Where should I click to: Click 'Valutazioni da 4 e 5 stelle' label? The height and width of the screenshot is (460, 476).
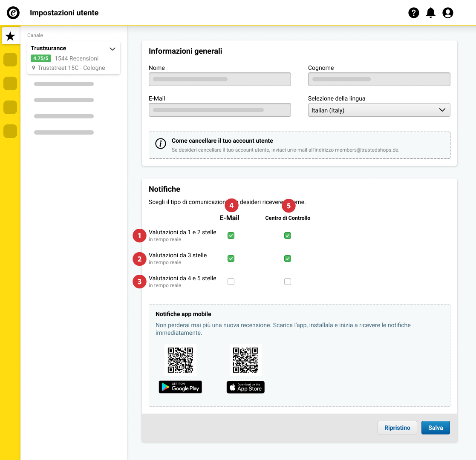pyautogui.click(x=182, y=278)
